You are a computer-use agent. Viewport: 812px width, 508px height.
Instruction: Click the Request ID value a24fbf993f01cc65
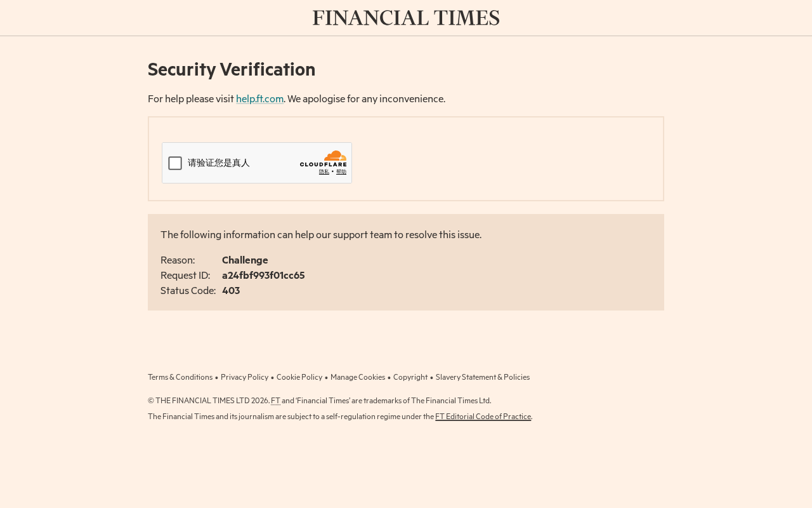(x=263, y=276)
